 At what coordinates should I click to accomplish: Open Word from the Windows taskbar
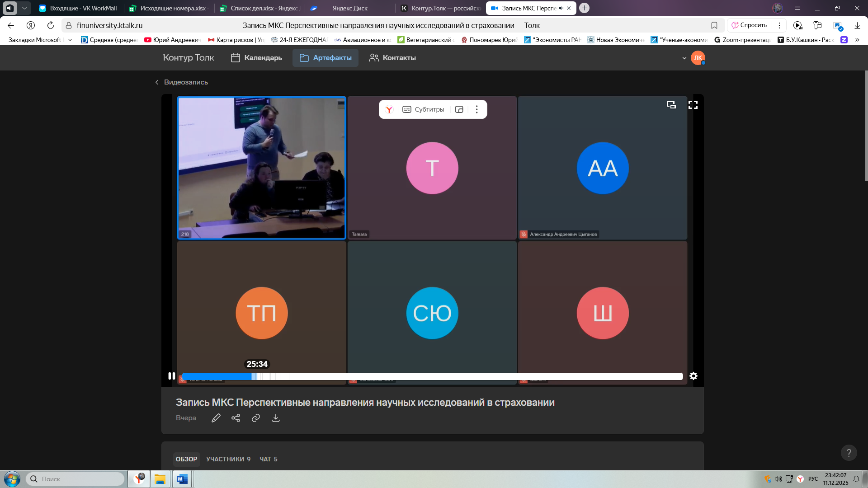click(182, 479)
